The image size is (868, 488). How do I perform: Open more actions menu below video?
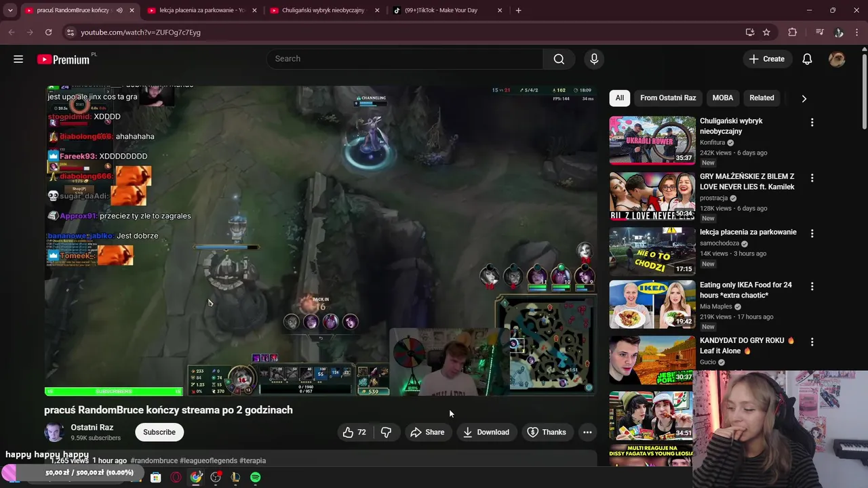coord(587,432)
